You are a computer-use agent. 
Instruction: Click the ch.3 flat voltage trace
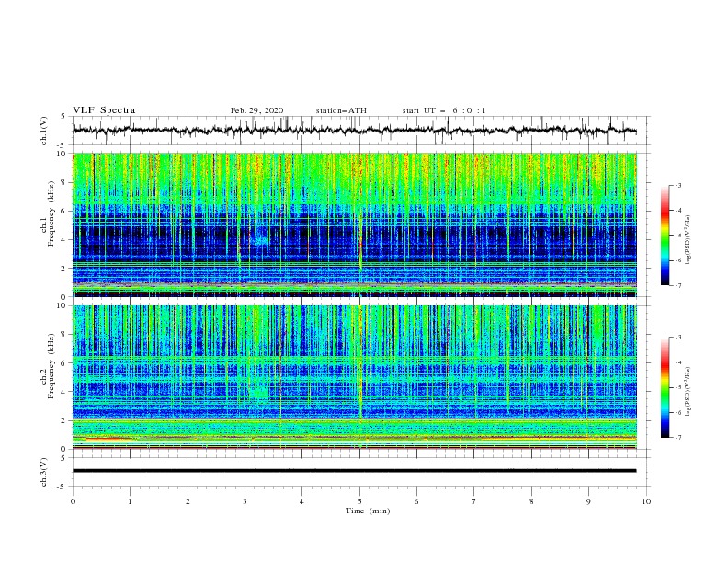pos(354,471)
